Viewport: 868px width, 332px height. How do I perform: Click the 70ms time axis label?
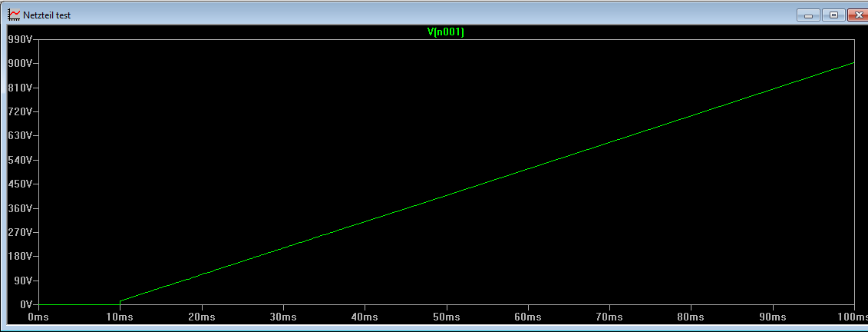[609, 317]
